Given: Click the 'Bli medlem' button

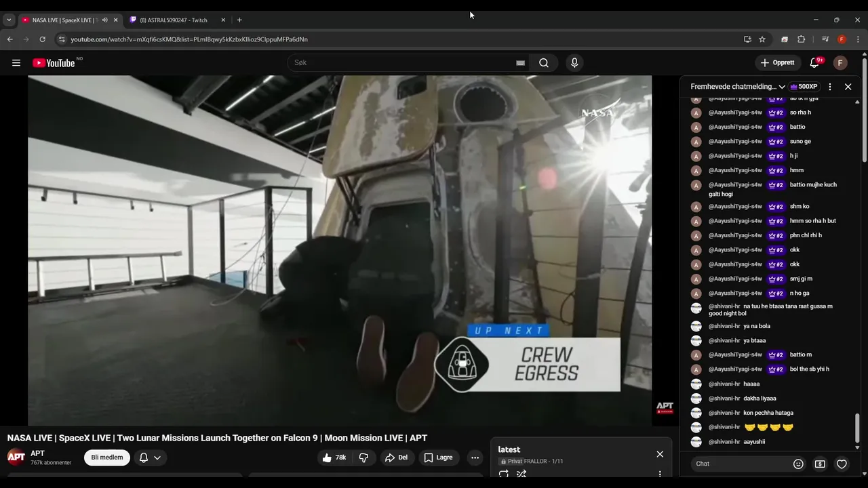Looking at the screenshot, I should point(107,457).
